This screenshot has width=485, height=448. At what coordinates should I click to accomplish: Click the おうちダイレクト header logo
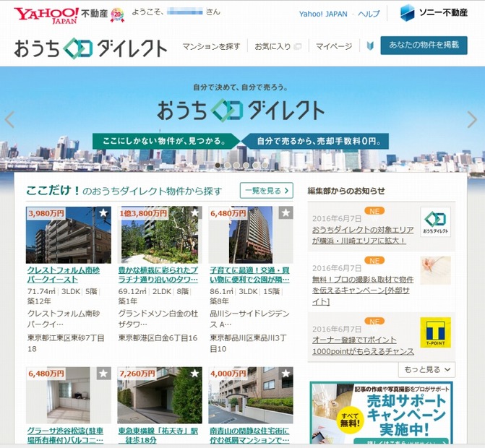pos(90,48)
